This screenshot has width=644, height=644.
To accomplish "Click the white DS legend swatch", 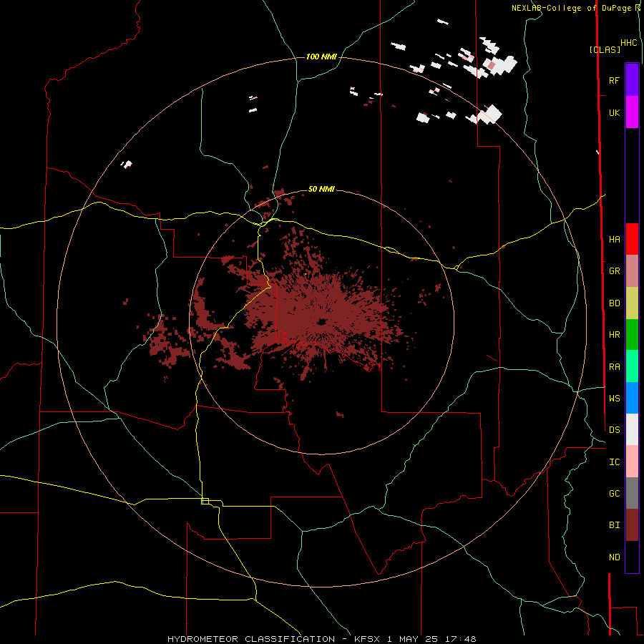I will click(632, 429).
